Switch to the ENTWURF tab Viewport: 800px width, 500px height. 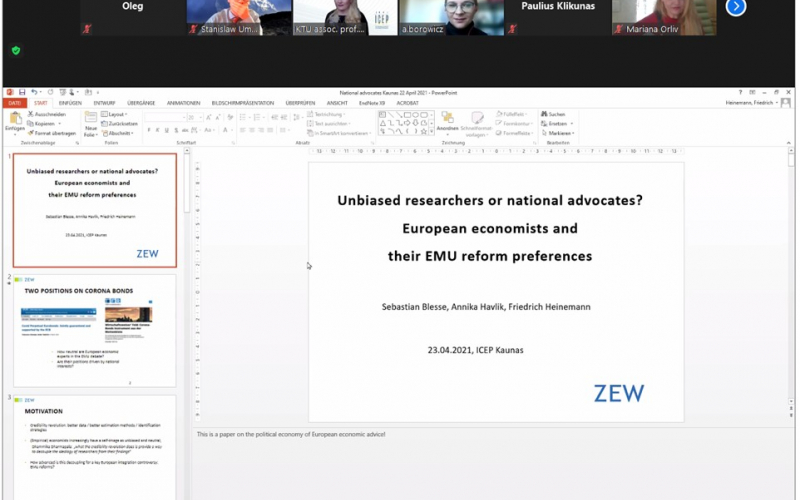click(x=104, y=103)
